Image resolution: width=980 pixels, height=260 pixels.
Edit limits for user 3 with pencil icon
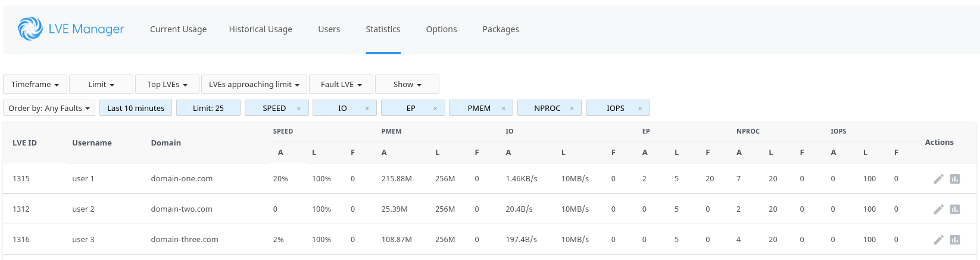pos(938,240)
